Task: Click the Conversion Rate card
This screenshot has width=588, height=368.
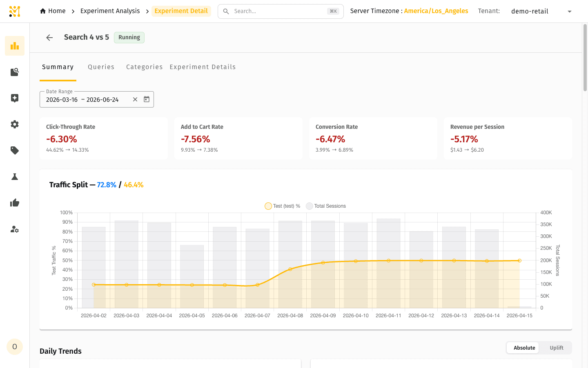Action: [x=373, y=138]
